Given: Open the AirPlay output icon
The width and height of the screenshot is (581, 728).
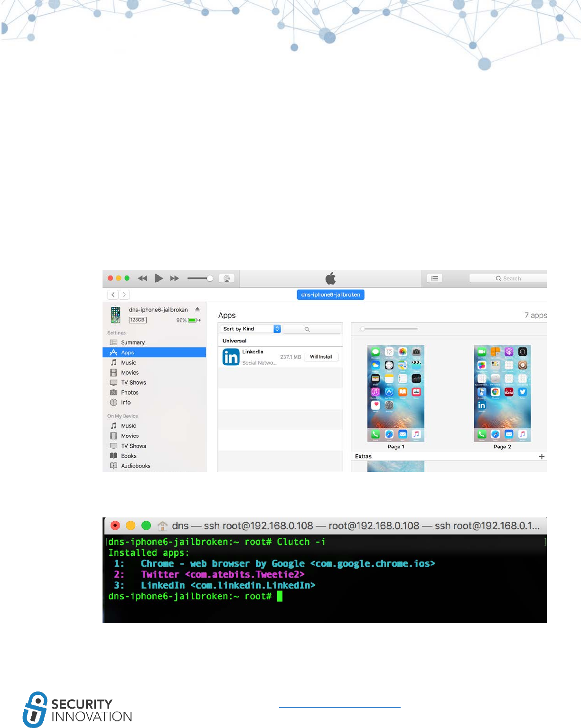Looking at the screenshot, I should 227,278.
